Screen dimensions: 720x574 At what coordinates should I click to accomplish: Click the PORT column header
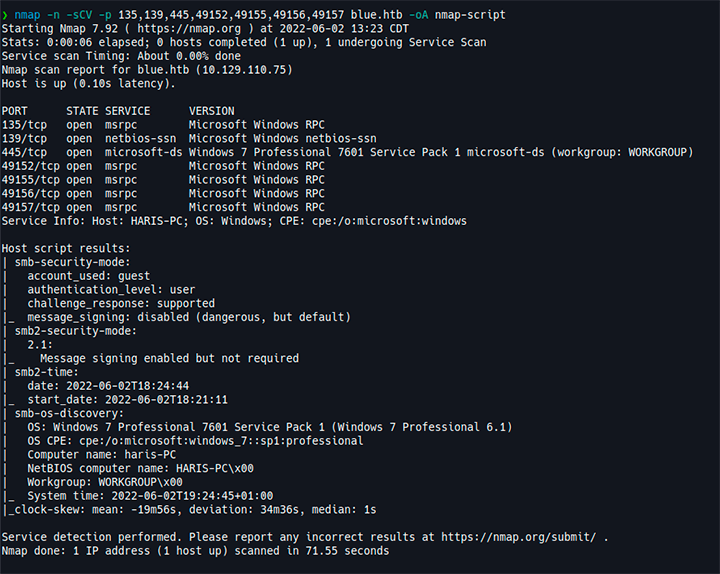14,111
